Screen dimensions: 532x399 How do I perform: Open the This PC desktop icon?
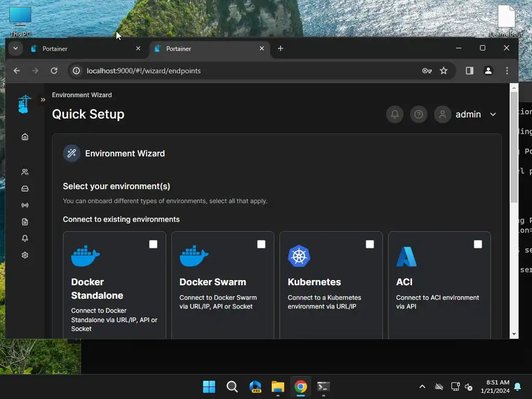(20, 21)
